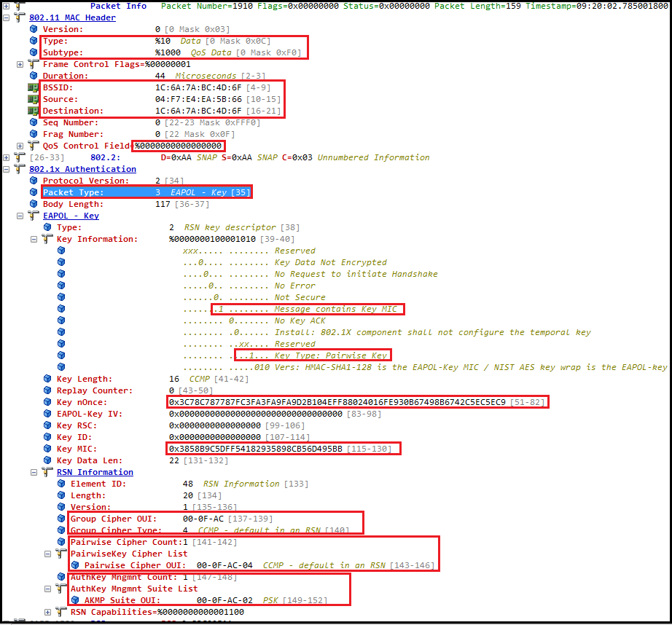Expand the RSN Capabilities node
This screenshot has width=672, height=625.
pos(48,612)
